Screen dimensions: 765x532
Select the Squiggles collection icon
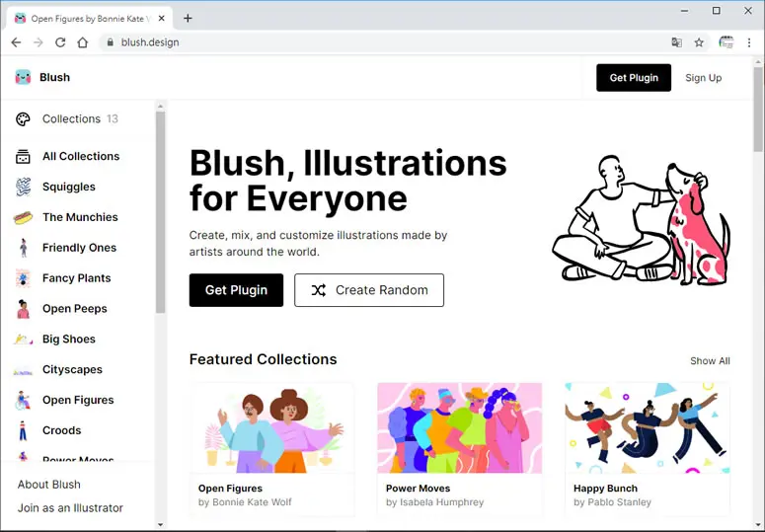coord(23,187)
